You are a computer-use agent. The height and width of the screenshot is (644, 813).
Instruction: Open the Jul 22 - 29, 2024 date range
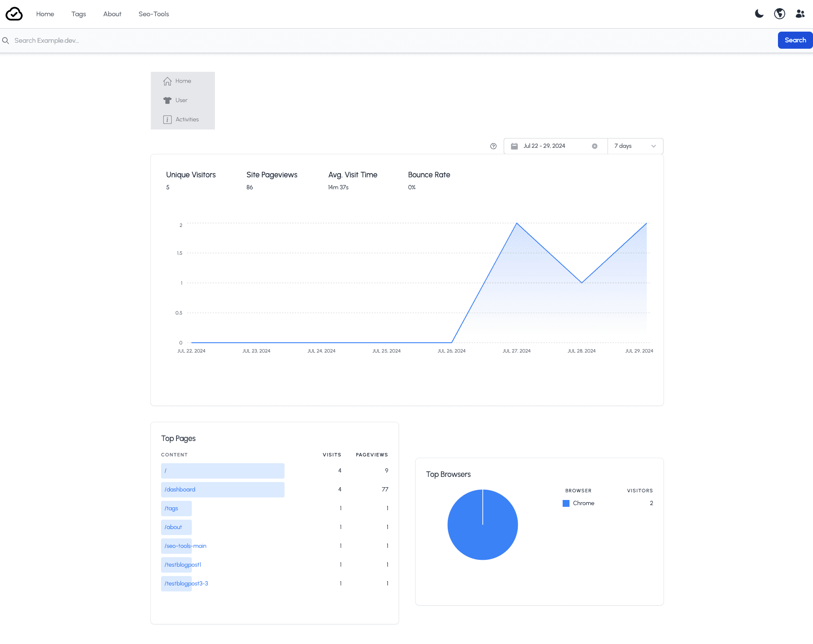(544, 146)
